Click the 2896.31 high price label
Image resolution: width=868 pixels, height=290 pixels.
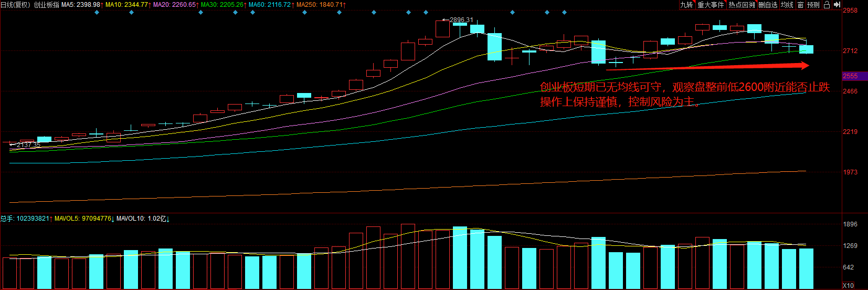coord(461,20)
